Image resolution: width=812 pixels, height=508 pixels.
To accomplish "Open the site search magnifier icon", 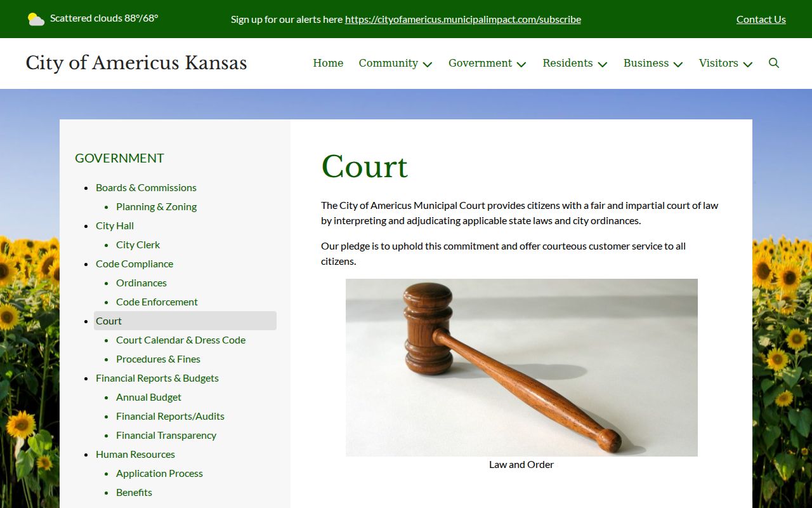I will [774, 63].
